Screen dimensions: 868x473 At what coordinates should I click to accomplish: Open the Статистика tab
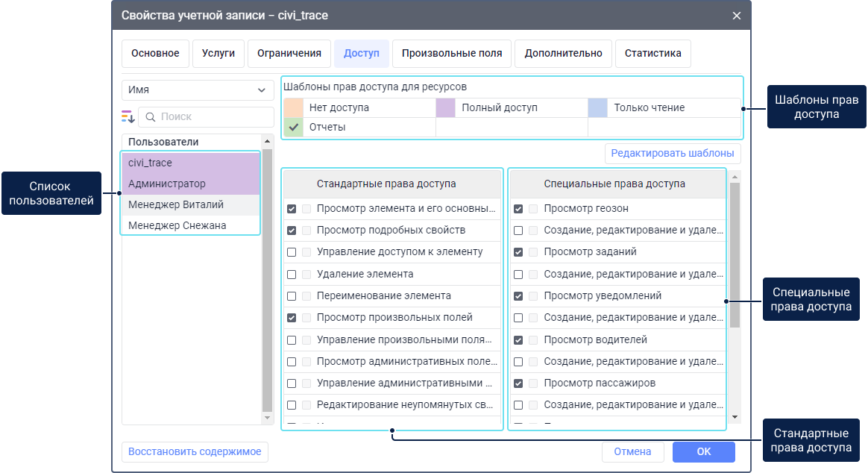pyautogui.click(x=652, y=54)
